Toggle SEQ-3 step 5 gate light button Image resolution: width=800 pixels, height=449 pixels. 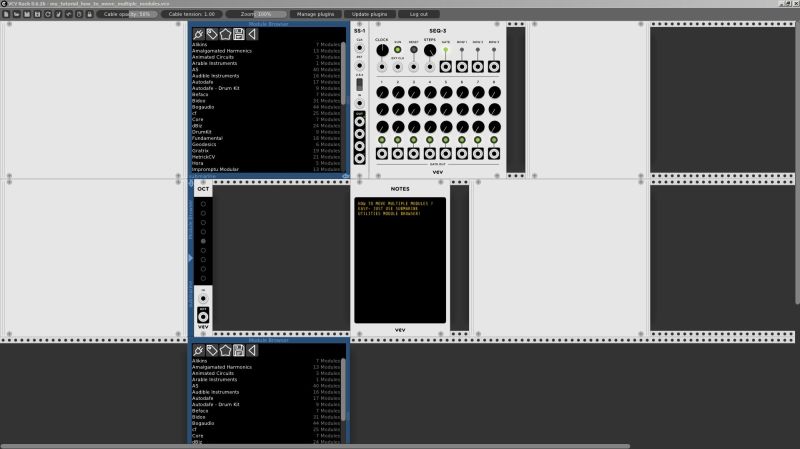click(x=446, y=140)
